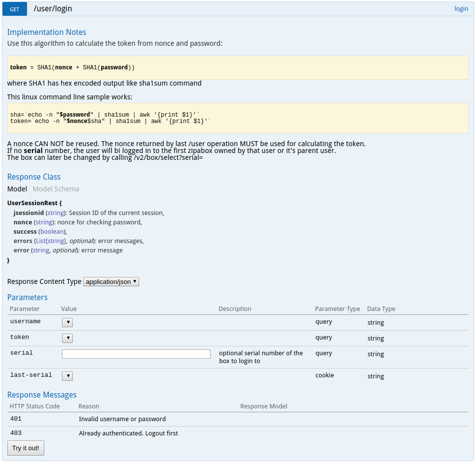476x463 pixels.
Task: Expand the /user/login endpoint header
Action: click(52, 8)
